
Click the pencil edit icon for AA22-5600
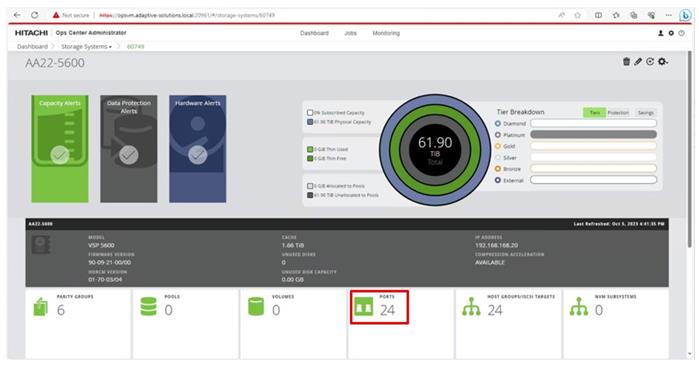point(638,62)
